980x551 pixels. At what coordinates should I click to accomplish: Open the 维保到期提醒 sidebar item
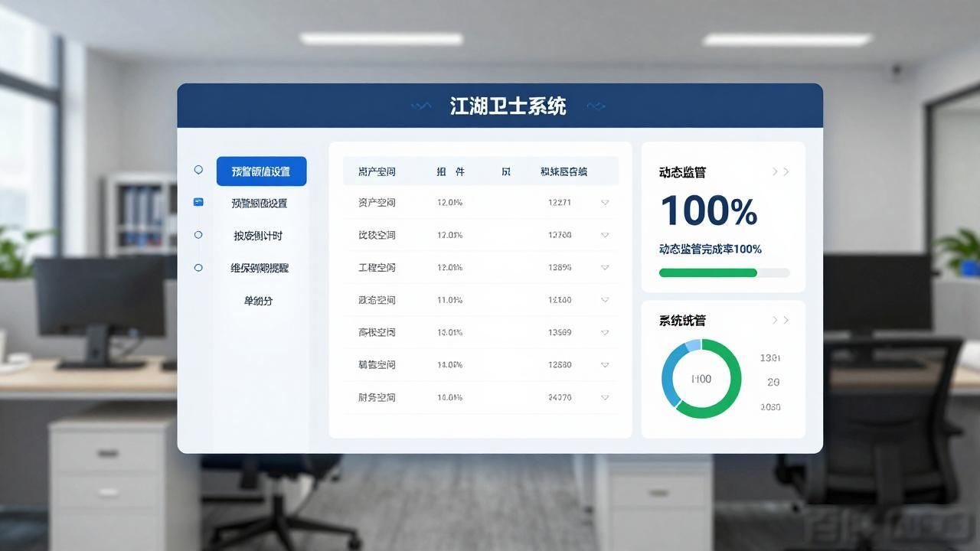(x=260, y=269)
